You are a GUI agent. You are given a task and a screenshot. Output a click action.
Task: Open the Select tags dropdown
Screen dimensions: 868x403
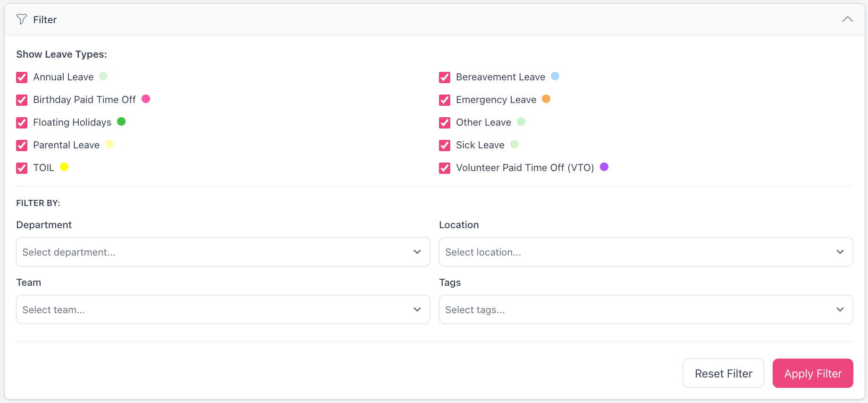tap(646, 309)
